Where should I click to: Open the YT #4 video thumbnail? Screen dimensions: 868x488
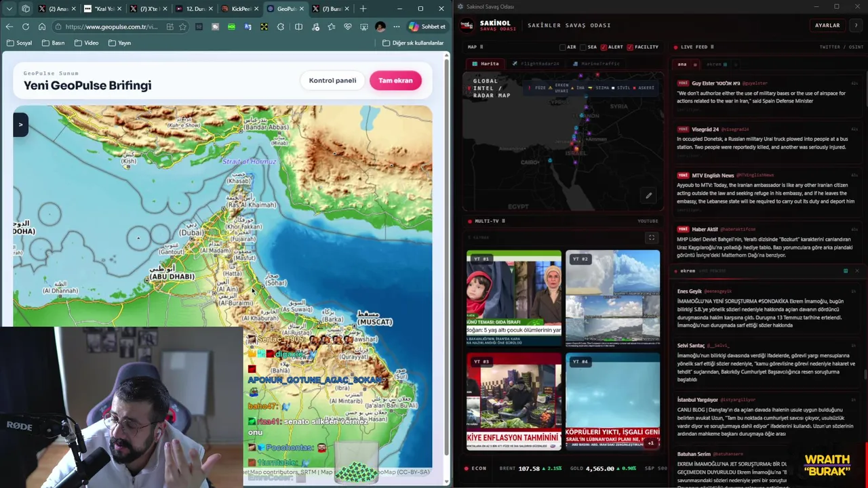pos(612,401)
